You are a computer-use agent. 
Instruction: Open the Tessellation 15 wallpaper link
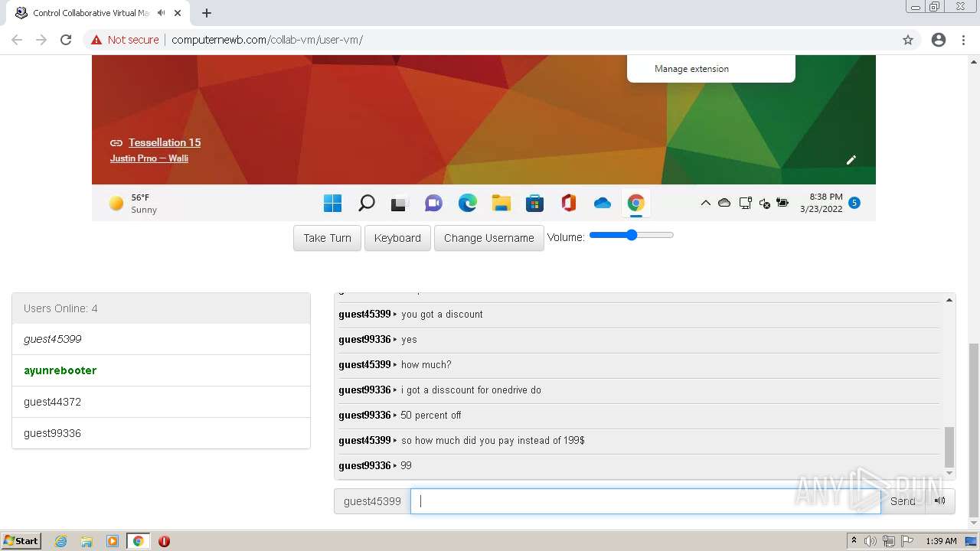(165, 142)
